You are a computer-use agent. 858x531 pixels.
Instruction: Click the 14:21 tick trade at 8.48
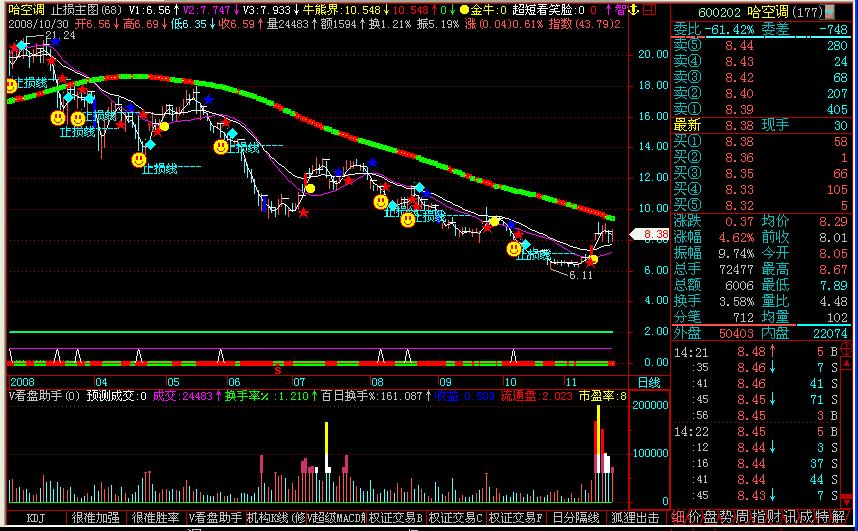pyautogui.click(x=756, y=351)
